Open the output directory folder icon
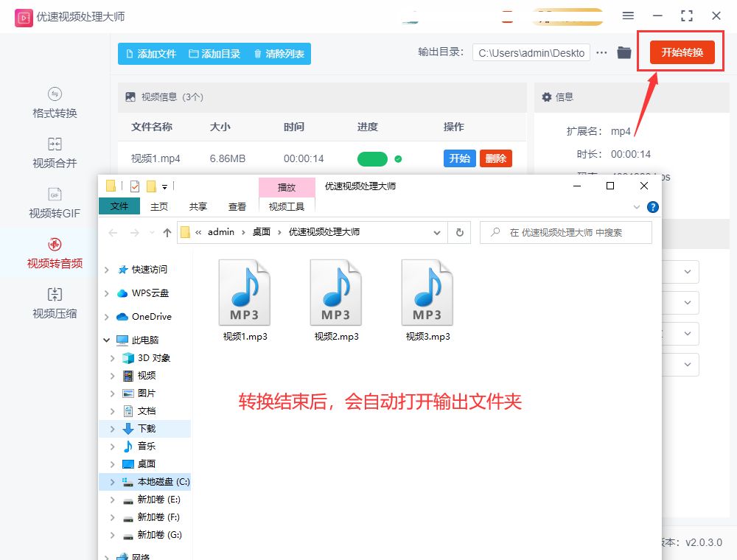The height and width of the screenshot is (560, 737). [x=624, y=52]
